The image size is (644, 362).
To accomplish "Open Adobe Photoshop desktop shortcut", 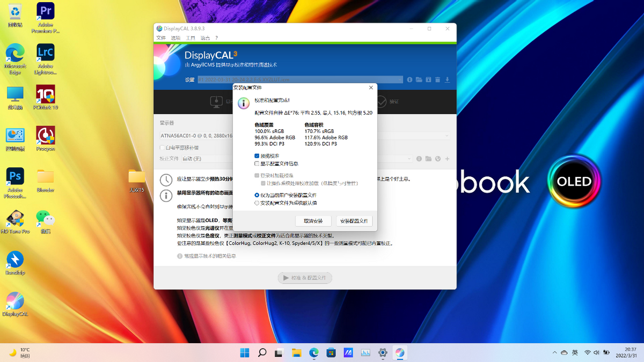I will pyautogui.click(x=15, y=183).
